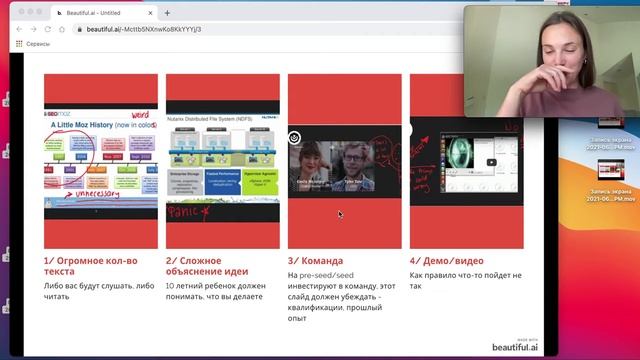Click the circular smiley icon on team slide
The height and width of the screenshot is (360, 640).
point(294,138)
